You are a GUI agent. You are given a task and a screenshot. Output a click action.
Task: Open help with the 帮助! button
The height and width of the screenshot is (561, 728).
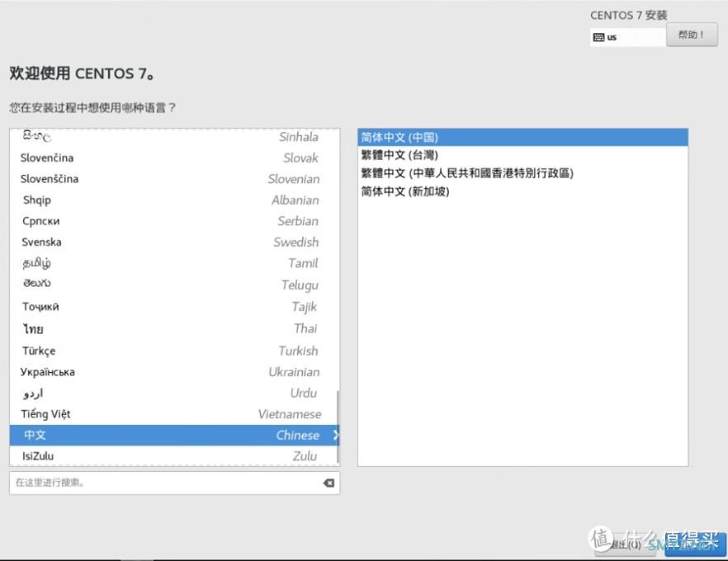[x=692, y=35]
